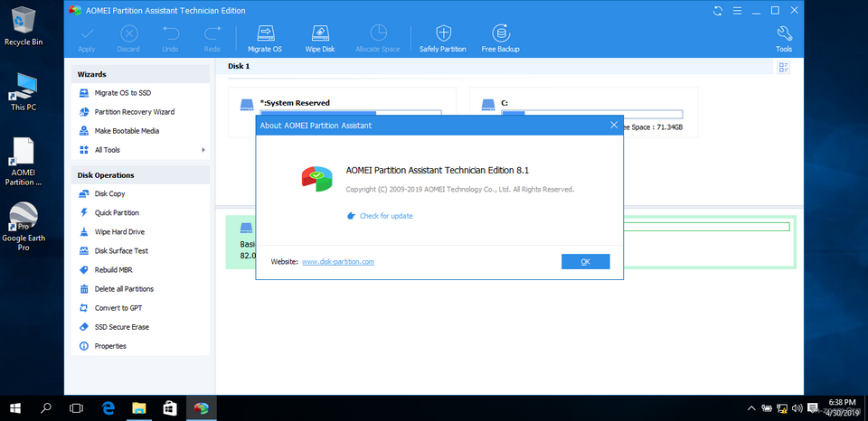
Task: Show hidden system tray icons
Action: tap(751, 409)
